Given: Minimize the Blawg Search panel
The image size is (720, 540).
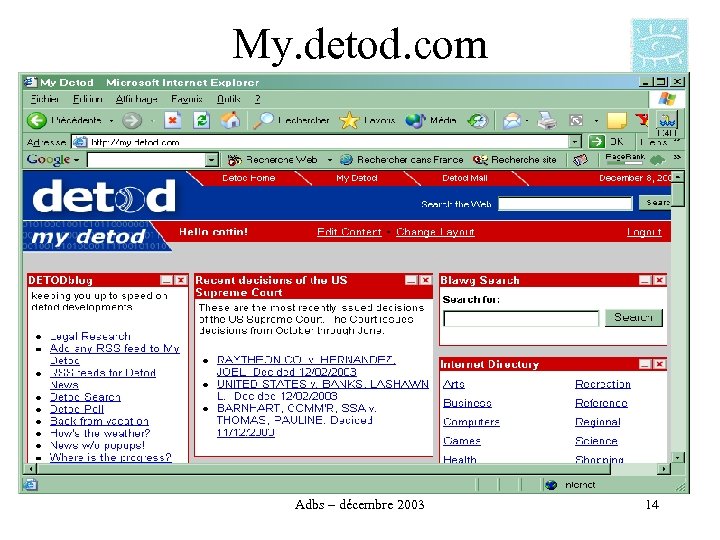Looking at the screenshot, I should click(x=645, y=280).
